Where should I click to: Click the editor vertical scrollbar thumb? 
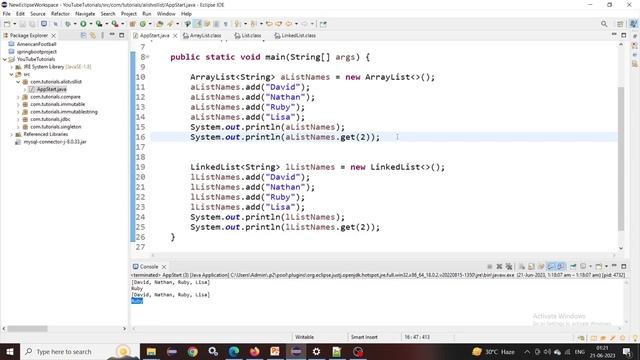pyautogui.click(x=621, y=158)
